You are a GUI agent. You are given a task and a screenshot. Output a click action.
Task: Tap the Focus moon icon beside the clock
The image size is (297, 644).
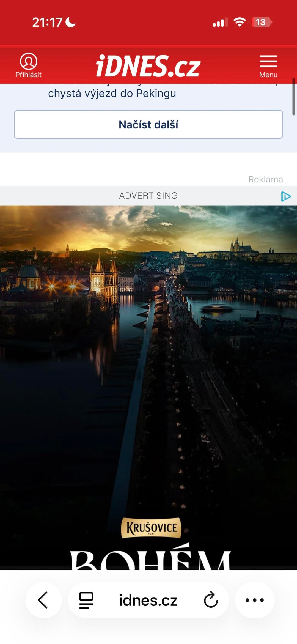click(x=71, y=22)
